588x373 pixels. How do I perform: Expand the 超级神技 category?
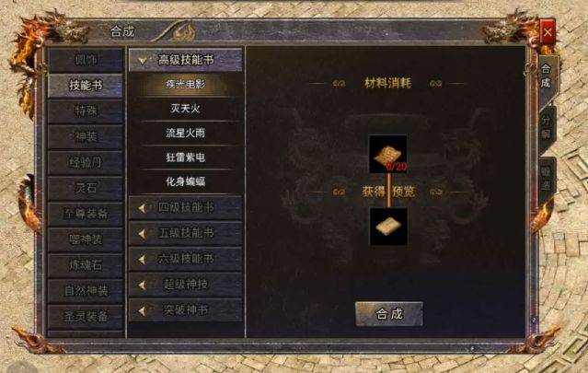[x=185, y=285]
